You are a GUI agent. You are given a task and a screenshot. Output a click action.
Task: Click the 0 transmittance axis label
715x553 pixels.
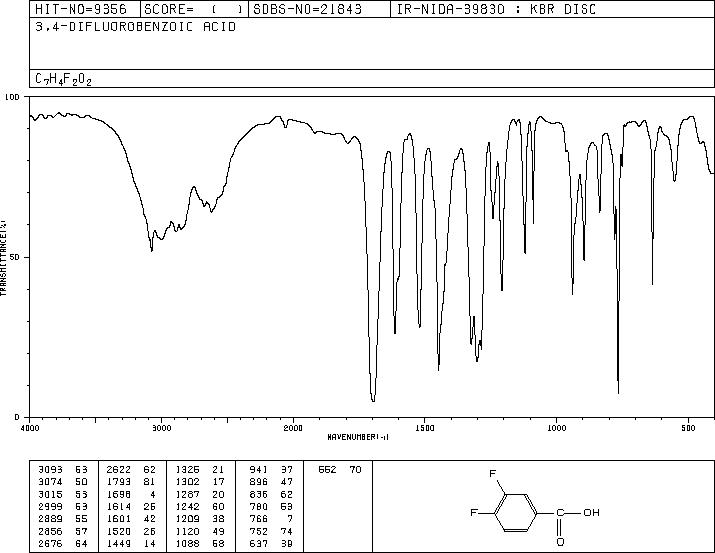[x=17, y=417]
